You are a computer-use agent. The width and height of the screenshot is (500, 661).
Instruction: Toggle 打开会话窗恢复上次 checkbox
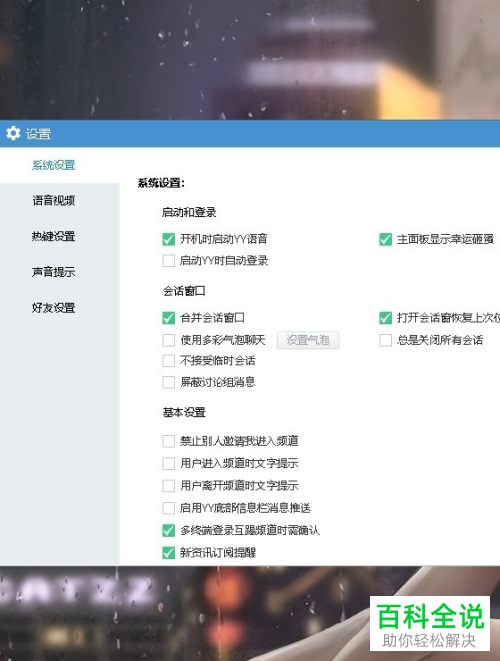coord(385,317)
